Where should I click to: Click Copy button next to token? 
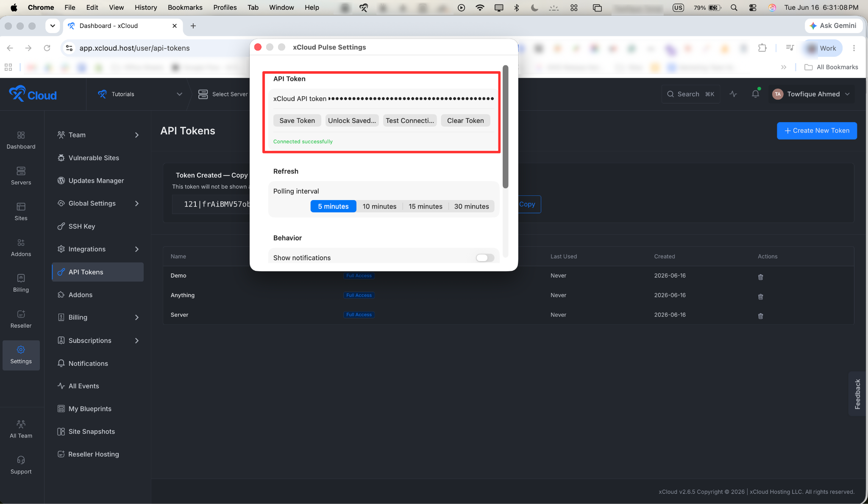pyautogui.click(x=527, y=204)
